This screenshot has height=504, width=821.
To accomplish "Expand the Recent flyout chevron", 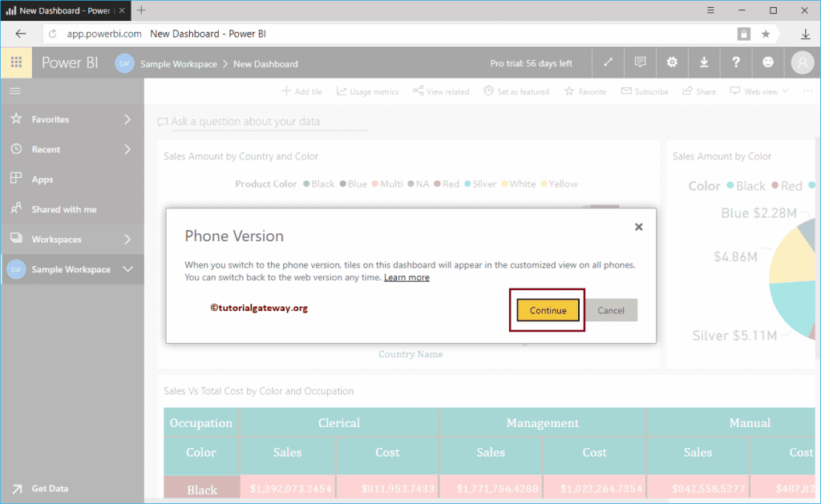I will (x=127, y=149).
